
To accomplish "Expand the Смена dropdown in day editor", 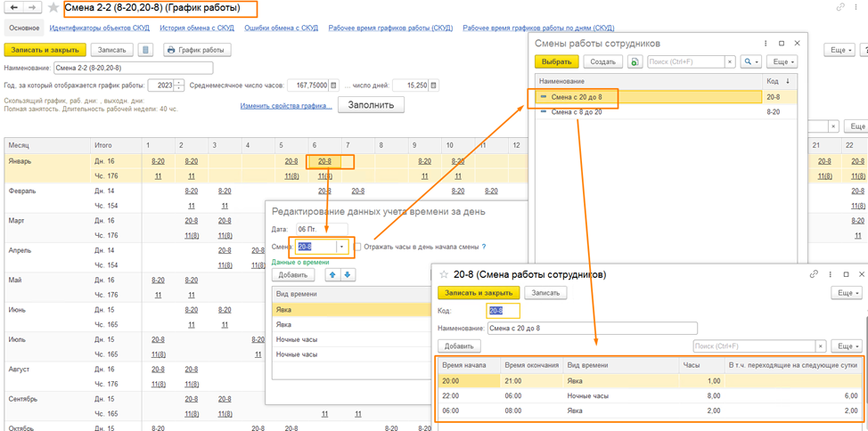I will pyautogui.click(x=341, y=247).
